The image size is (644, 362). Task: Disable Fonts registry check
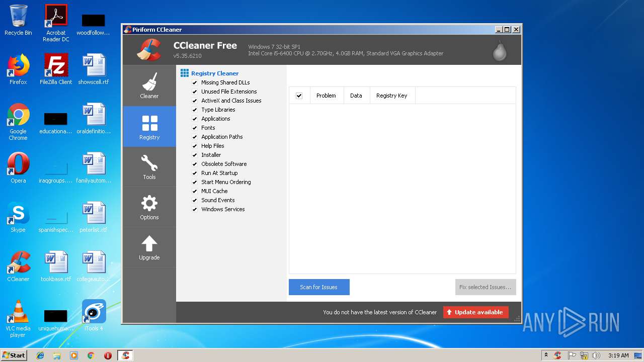pyautogui.click(x=195, y=128)
